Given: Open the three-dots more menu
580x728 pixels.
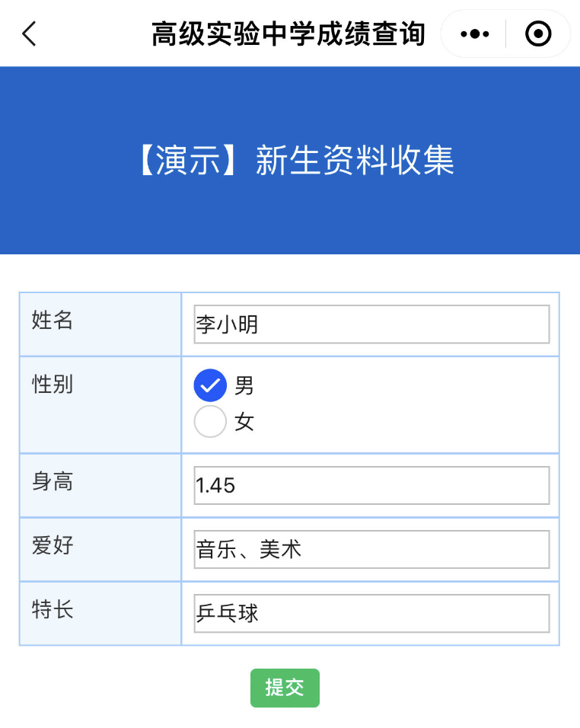Looking at the screenshot, I should click(474, 34).
